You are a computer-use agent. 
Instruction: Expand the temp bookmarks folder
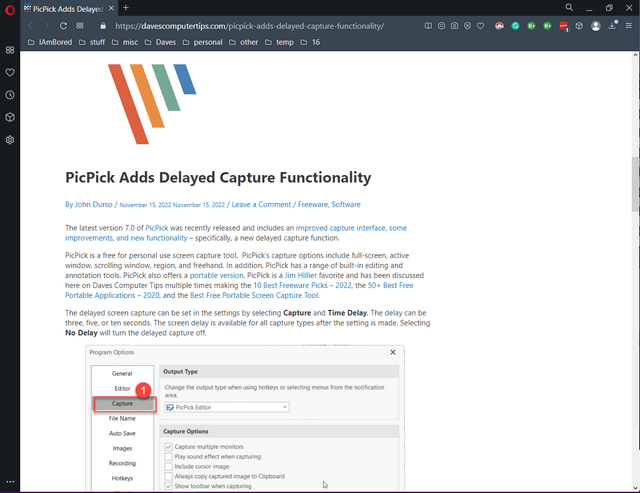(x=279, y=42)
